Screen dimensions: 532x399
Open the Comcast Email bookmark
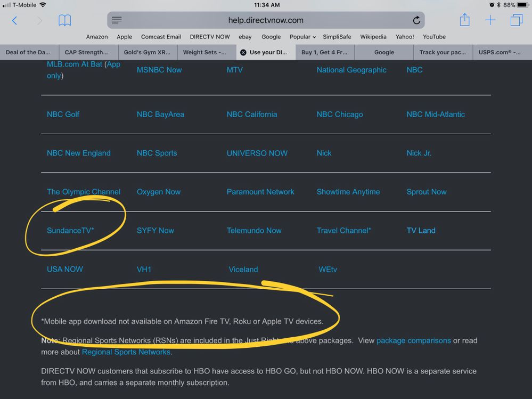[161, 37]
